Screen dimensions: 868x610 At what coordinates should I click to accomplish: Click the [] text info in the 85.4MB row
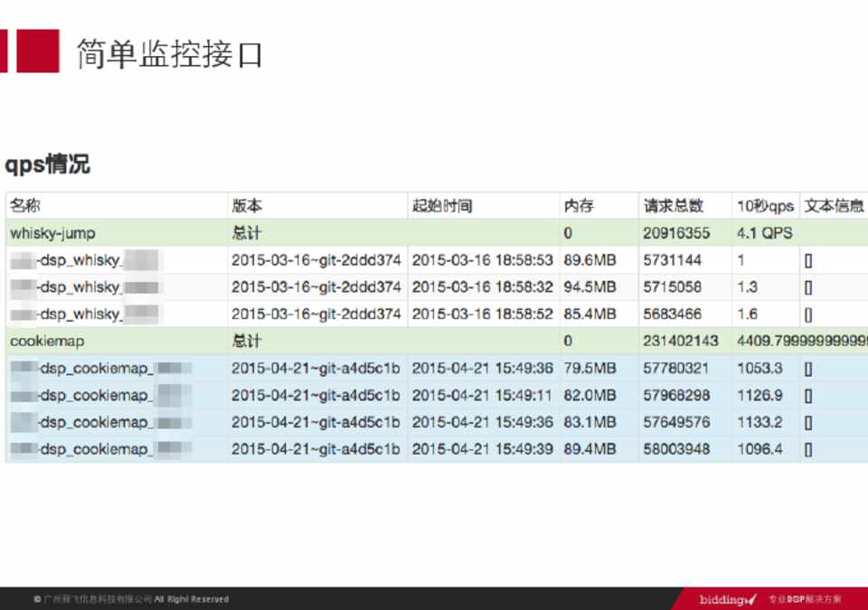(x=807, y=314)
